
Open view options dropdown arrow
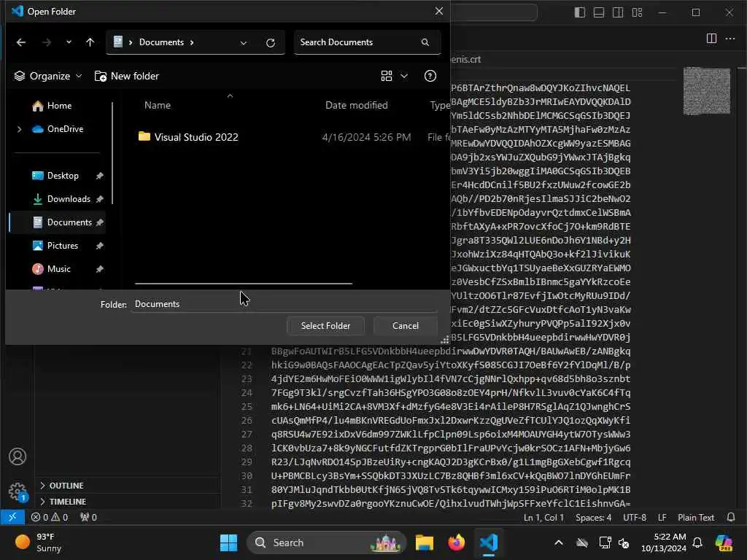[x=404, y=76]
